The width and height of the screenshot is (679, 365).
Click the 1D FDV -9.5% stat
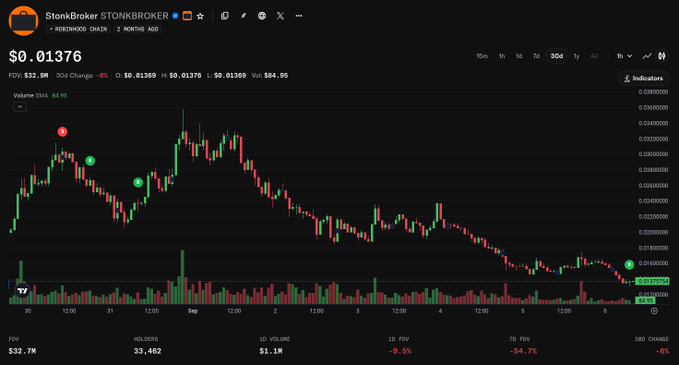click(399, 346)
